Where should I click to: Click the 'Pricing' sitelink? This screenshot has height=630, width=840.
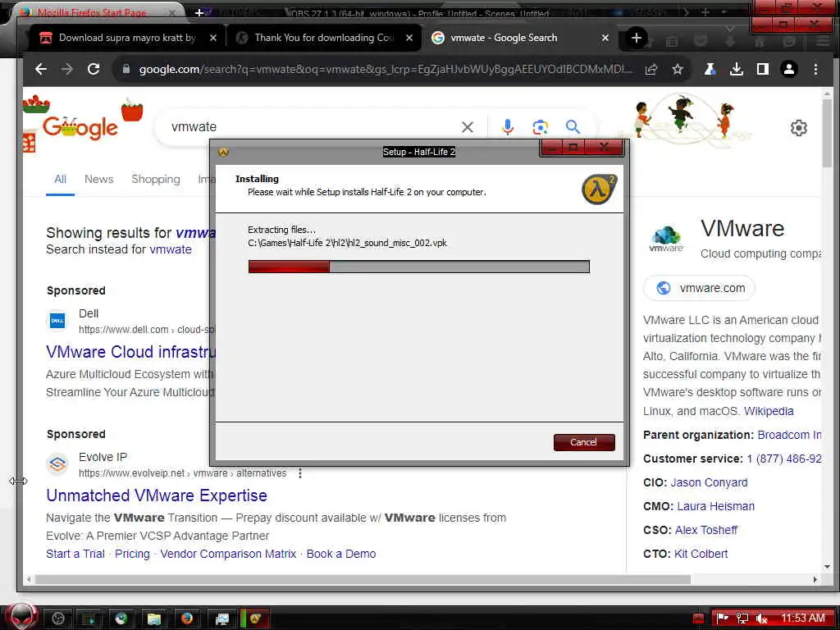(132, 554)
